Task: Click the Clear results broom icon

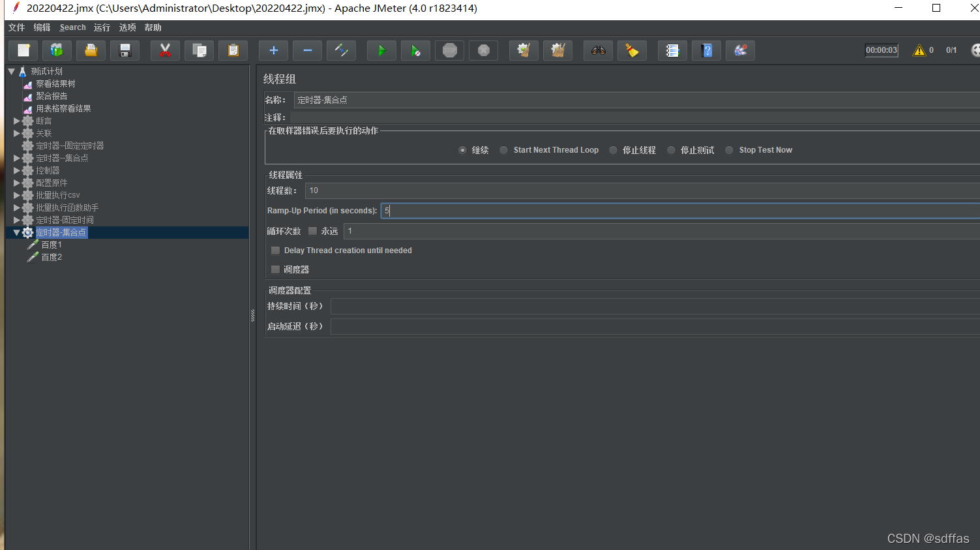Action: (x=524, y=50)
